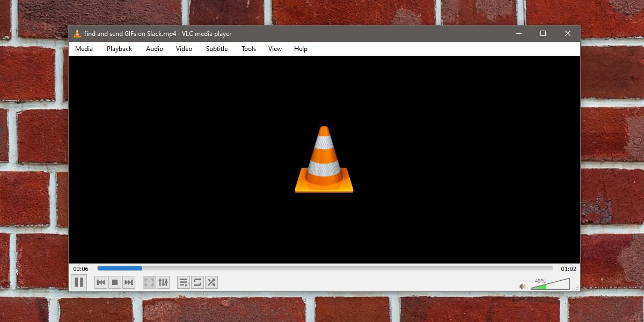Toggle the playlist view

[184, 282]
